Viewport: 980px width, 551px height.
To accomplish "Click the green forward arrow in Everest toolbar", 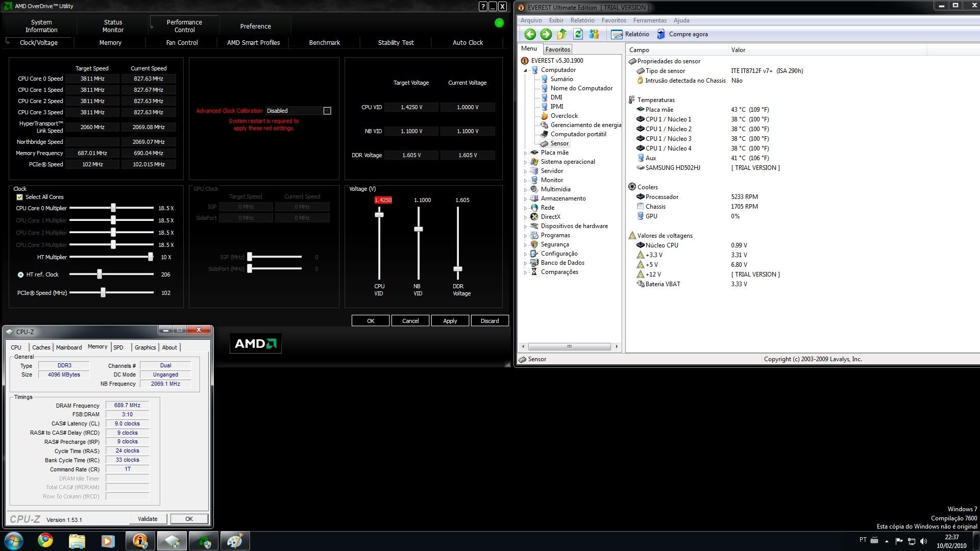I will pyautogui.click(x=546, y=34).
